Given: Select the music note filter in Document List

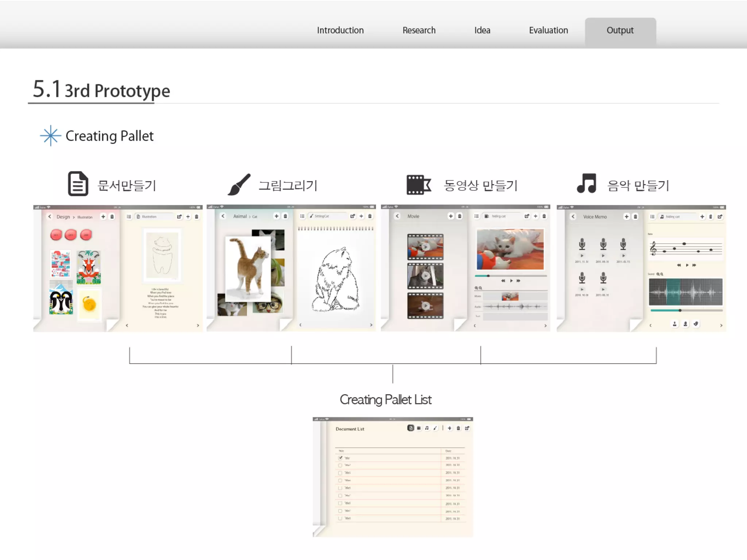Looking at the screenshot, I should (x=427, y=428).
